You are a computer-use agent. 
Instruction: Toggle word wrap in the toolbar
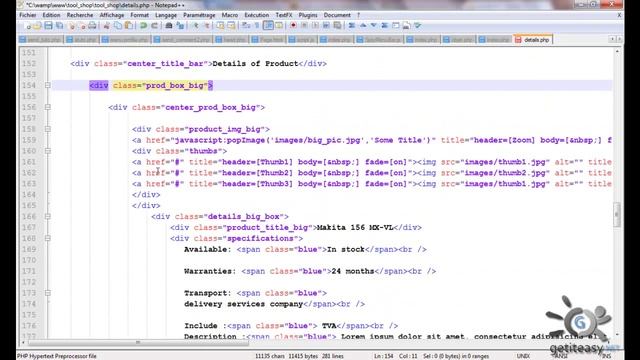[x=246, y=26]
